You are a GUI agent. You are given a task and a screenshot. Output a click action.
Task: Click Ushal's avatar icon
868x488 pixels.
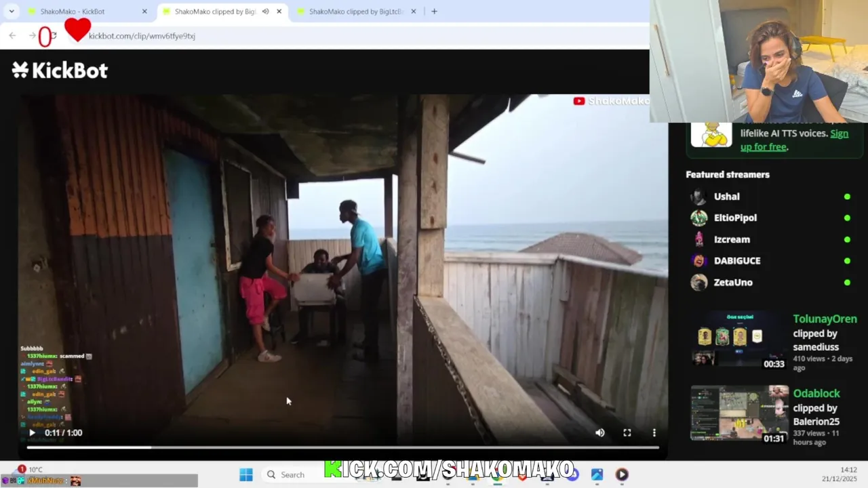coord(698,197)
